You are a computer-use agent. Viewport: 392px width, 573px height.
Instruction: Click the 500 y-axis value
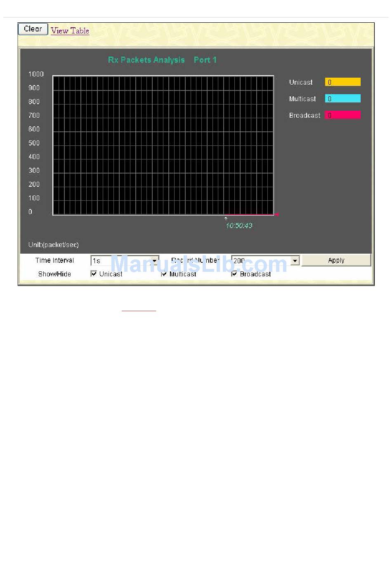[34, 143]
